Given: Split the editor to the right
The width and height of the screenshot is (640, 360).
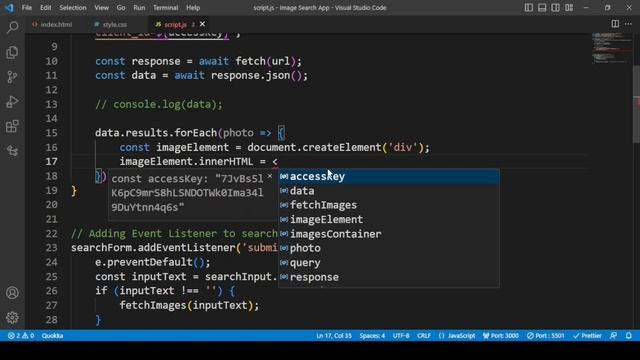Looking at the screenshot, I should [x=615, y=24].
